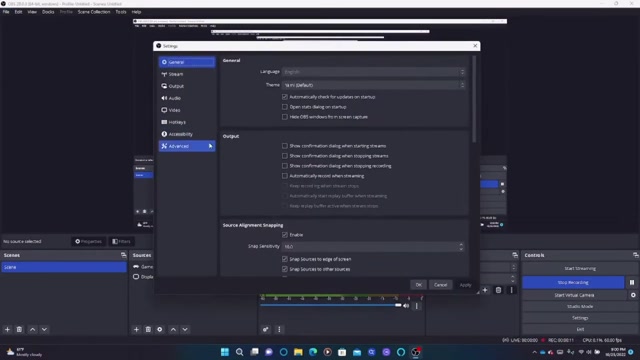Open Microsoft Edge from the taskbar
The image size is (640, 360).
(x=313, y=352)
